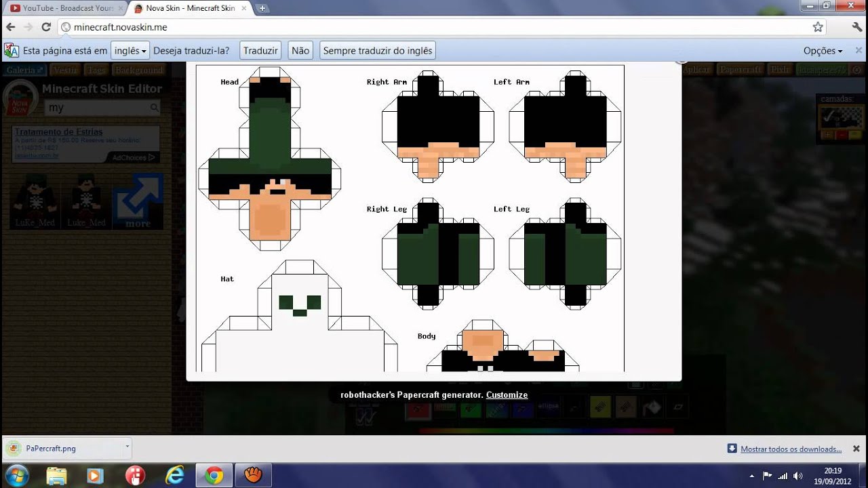Viewport: 868px width, 488px height.
Task: Click the more skins arrow
Action: pos(138,201)
